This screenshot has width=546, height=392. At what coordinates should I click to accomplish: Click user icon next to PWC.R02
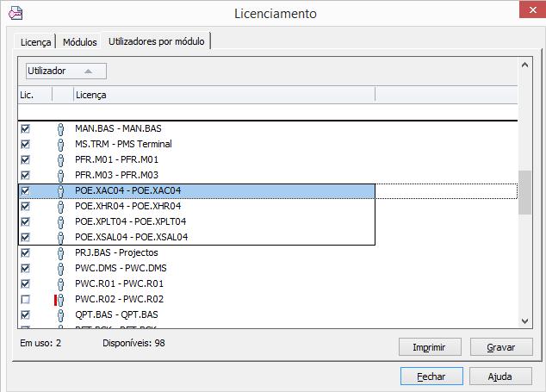[x=61, y=299]
